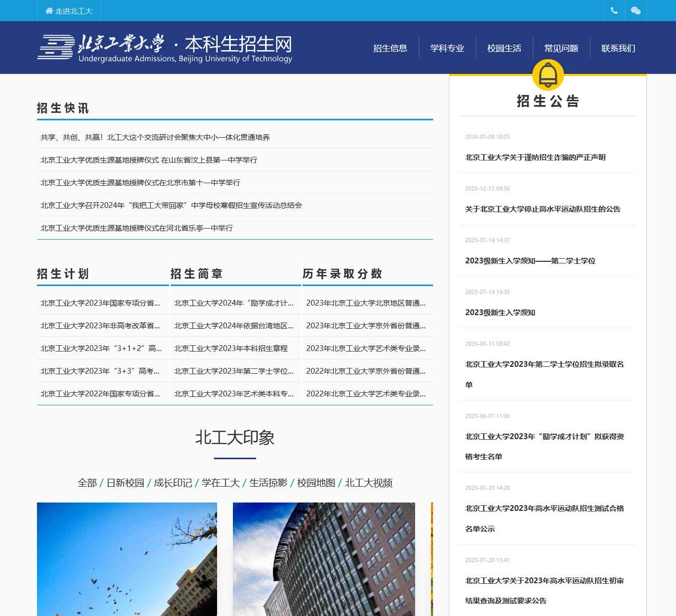
Task: Open the 招生计划 section heading
Action: [x=63, y=274]
